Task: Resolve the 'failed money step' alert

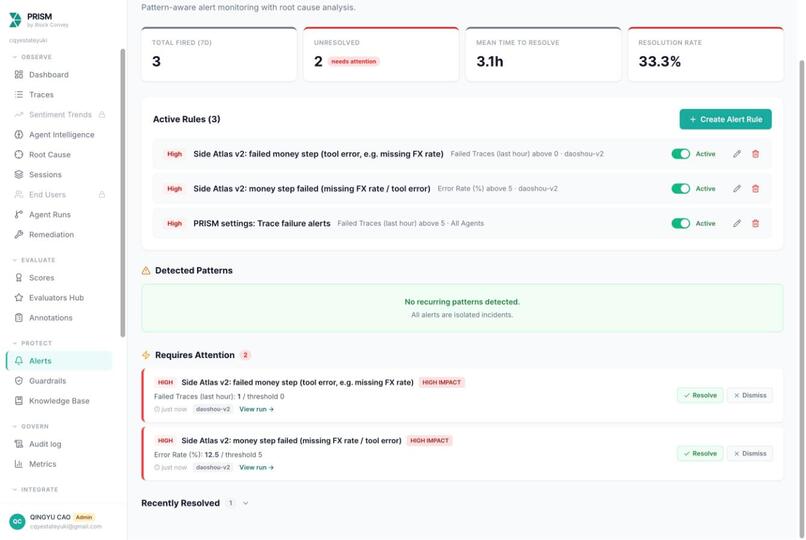Action: coord(700,396)
